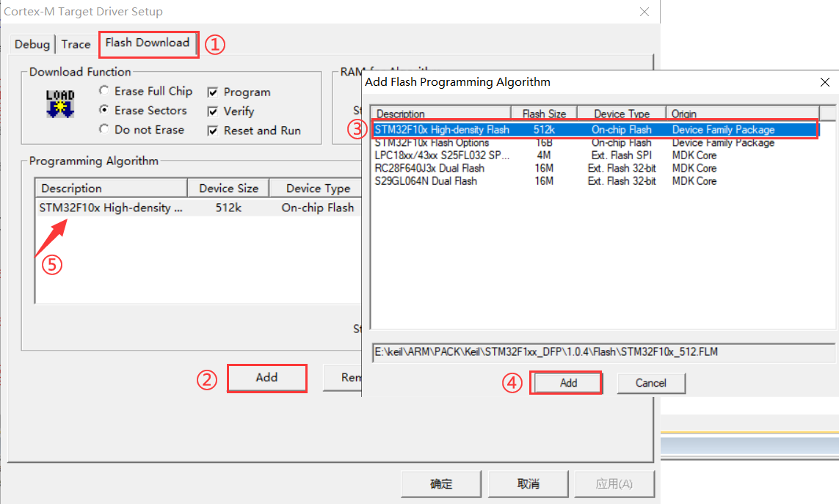Close the Add Flash Programming Algorithm dialog
Viewport: 839px width, 504px height.
[824, 82]
